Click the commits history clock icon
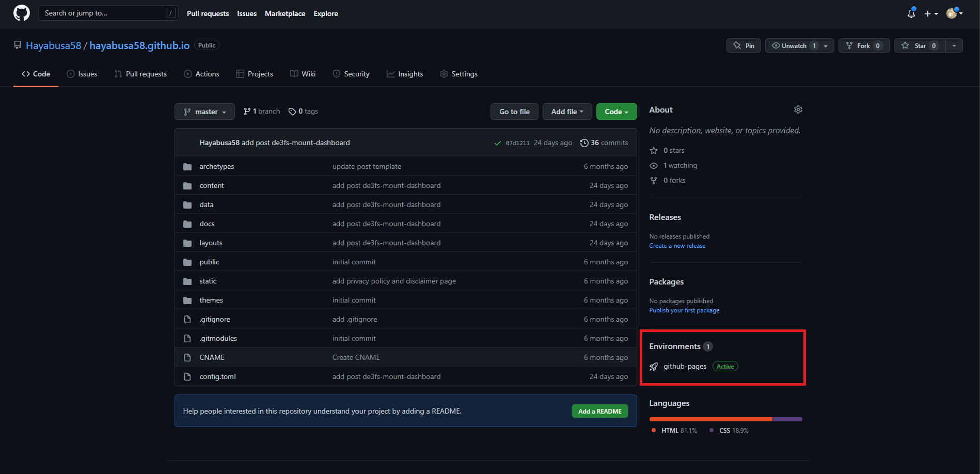Screen dimensions: 980x474 point(584,143)
